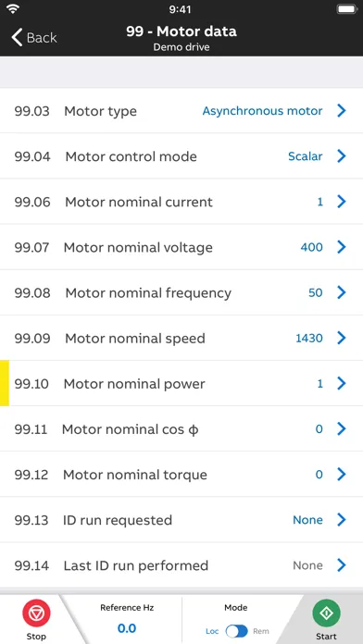Edit the Reference Hz 0.0 value
The height and width of the screenshot is (644, 363).
[x=127, y=628]
